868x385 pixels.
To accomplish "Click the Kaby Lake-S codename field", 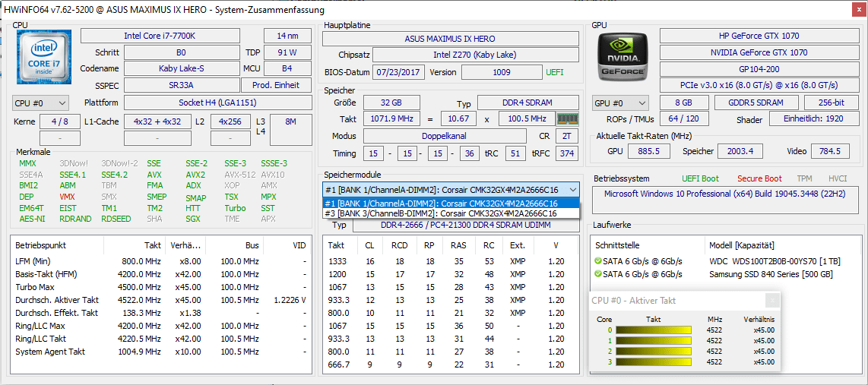I will click(182, 68).
